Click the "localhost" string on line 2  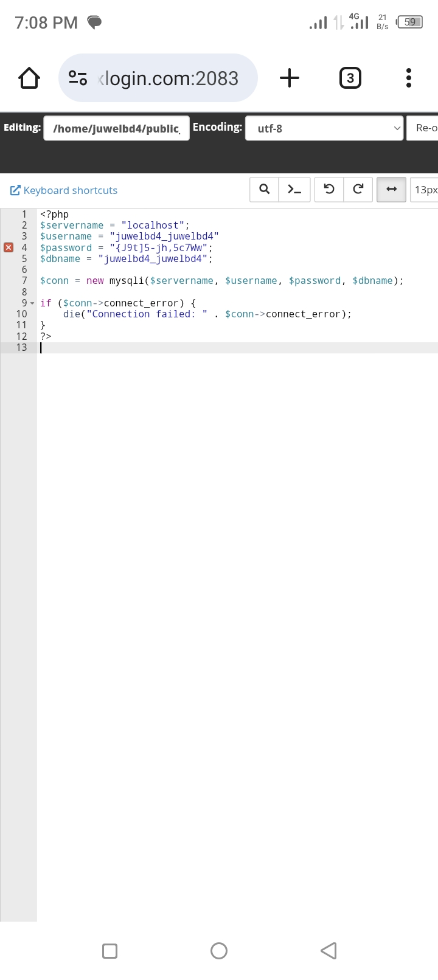click(153, 225)
